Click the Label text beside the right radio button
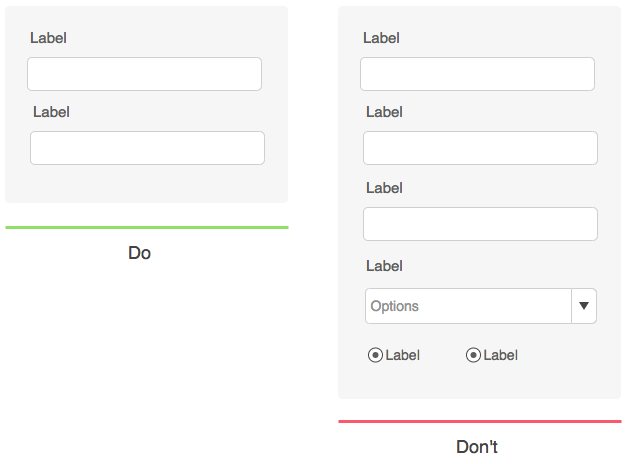626x464 pixels. pyautogui.click(x=501, y=355)
